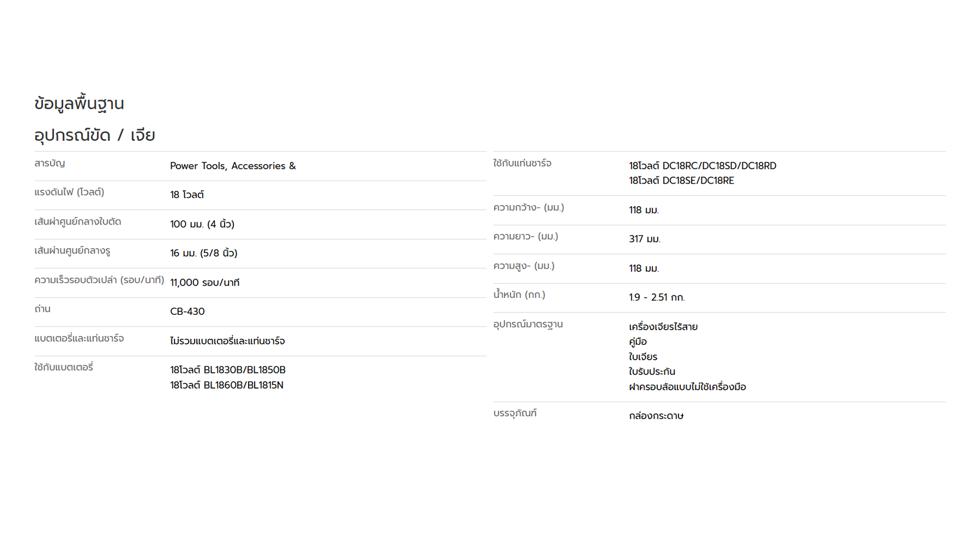Click the อุปกรณ์ขัด / เจีย subheading
This screenshot has width=980, height=551.
[94, 136]
